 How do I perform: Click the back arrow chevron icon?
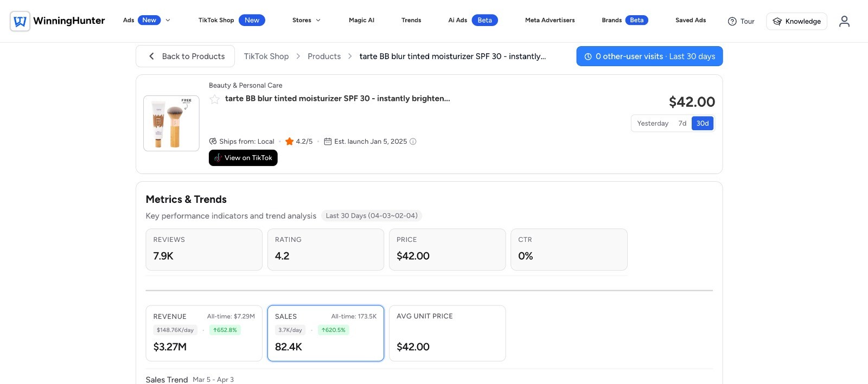pos(151,56)
